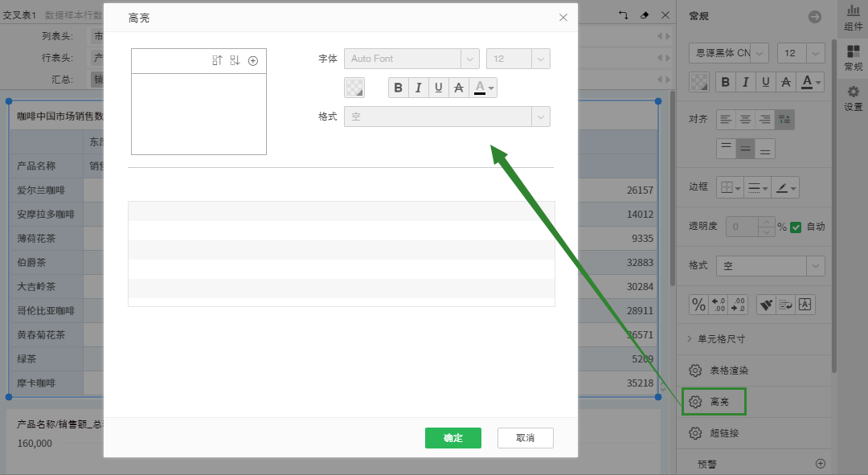
Task: Toggle italic in the highlight dialog
Action: 418,88
